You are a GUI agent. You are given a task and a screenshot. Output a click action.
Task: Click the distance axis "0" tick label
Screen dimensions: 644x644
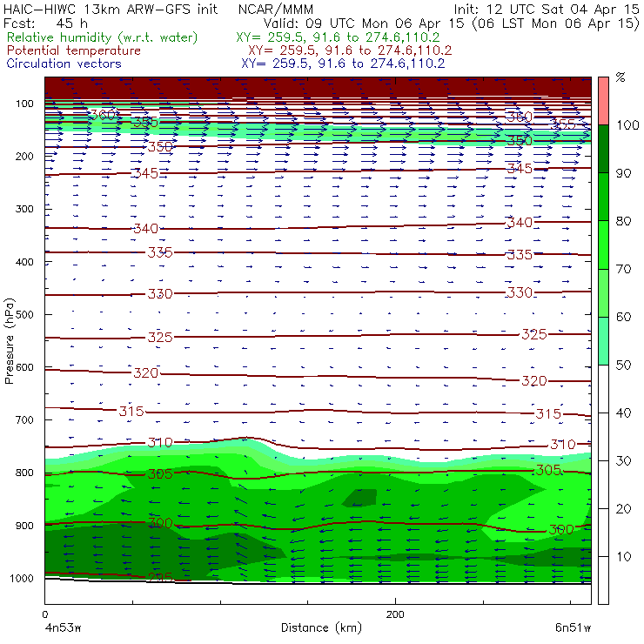coord(44,614)
